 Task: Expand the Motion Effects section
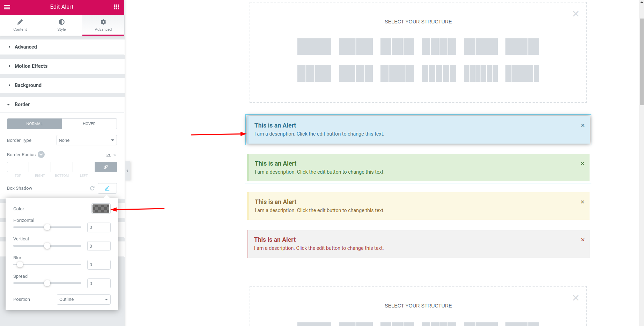tap(62, 66)
